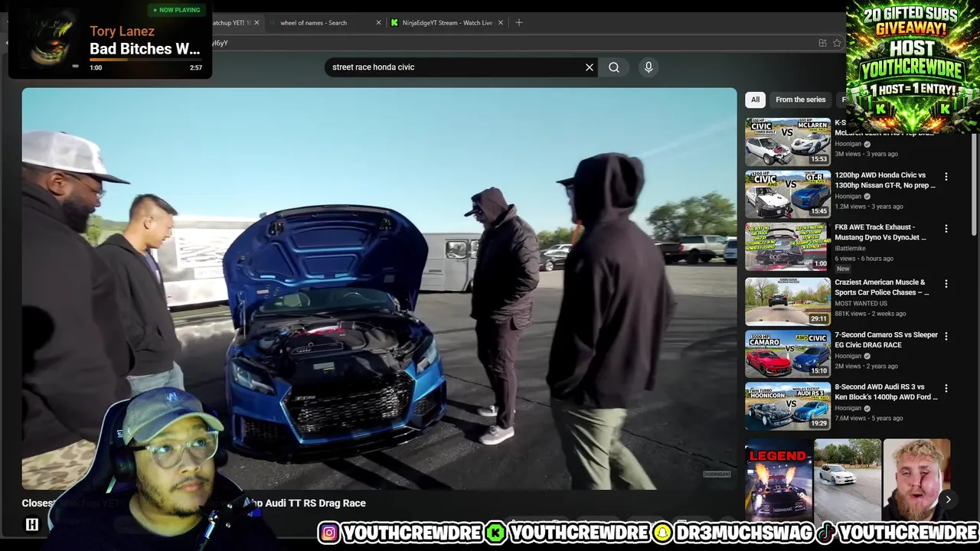This screenshot has height=551, width=980.
Task: Click the 'New' badge under the FK8 video
Action: 843,269
